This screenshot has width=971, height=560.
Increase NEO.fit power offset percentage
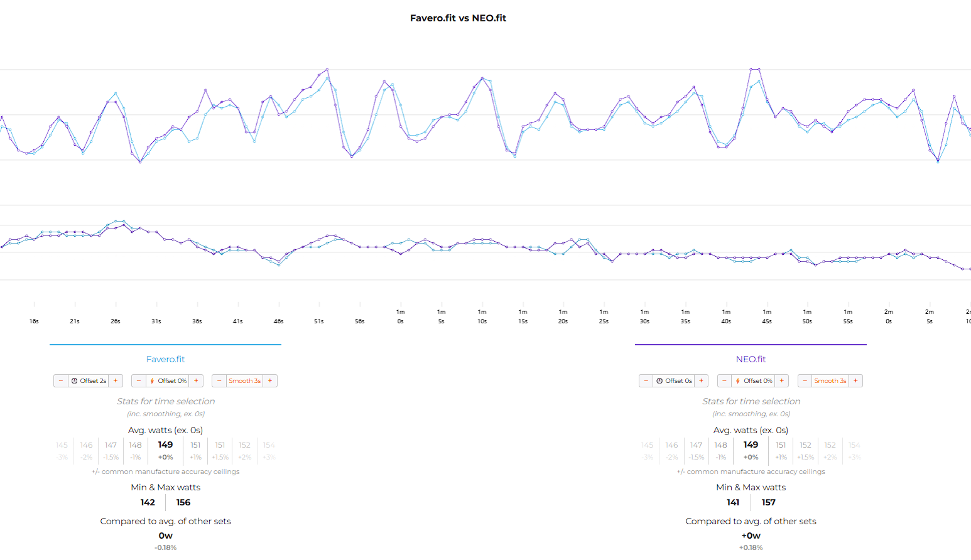pyautogui.click(x=781, y=381)
